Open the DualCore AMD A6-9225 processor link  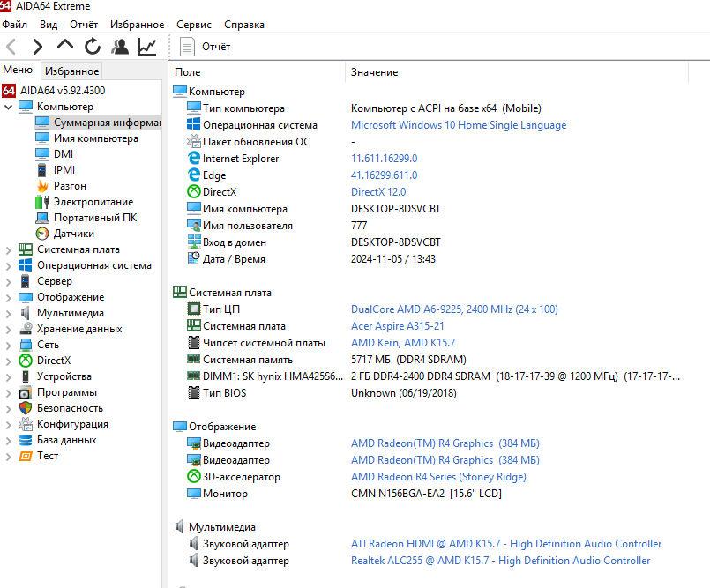tap(454, 309)
